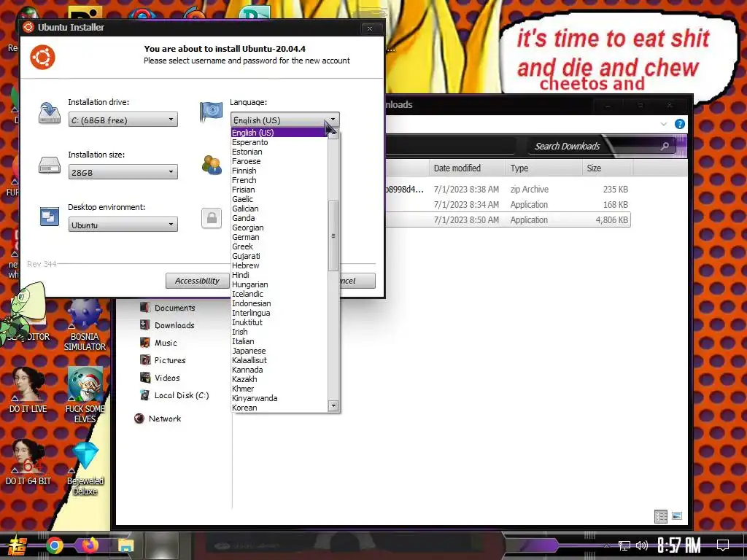Pick French from the language list
Viewport: 747px width, 560px height.
244,180
